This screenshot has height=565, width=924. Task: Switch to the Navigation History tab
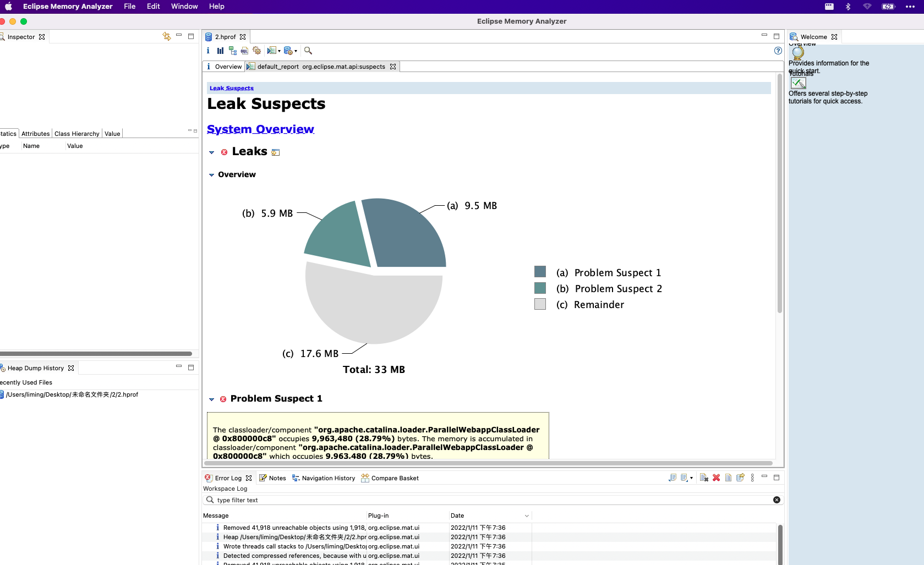click(324, 478)
